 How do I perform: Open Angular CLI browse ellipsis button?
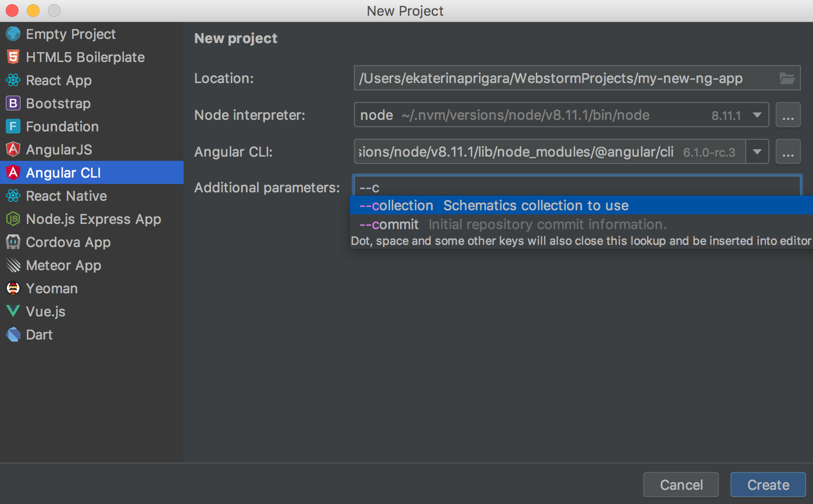[x=788, y=152]
